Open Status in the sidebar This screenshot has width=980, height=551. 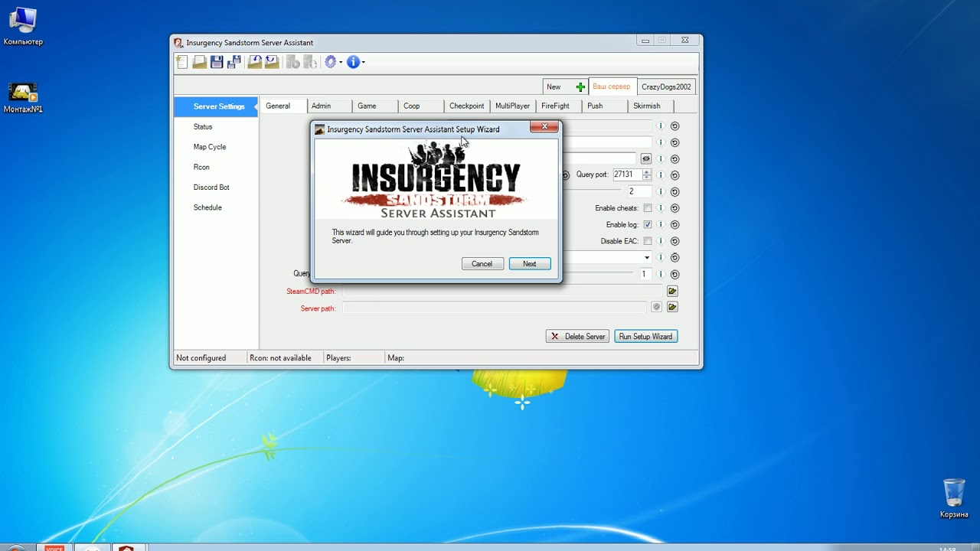point(203,127)
